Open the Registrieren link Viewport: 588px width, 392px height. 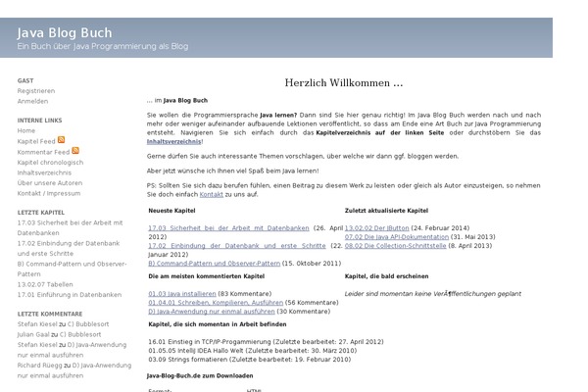tap(36, 91)
